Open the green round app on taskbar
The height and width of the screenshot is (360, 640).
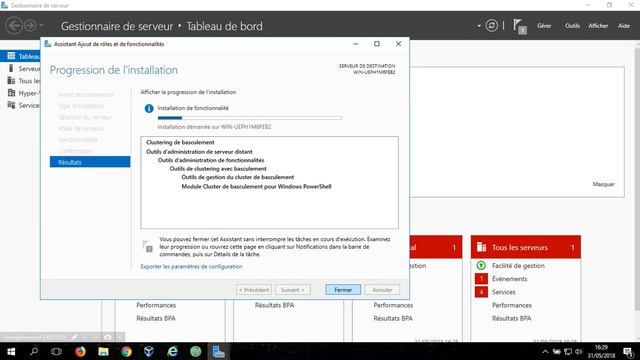tap(196, 351)
